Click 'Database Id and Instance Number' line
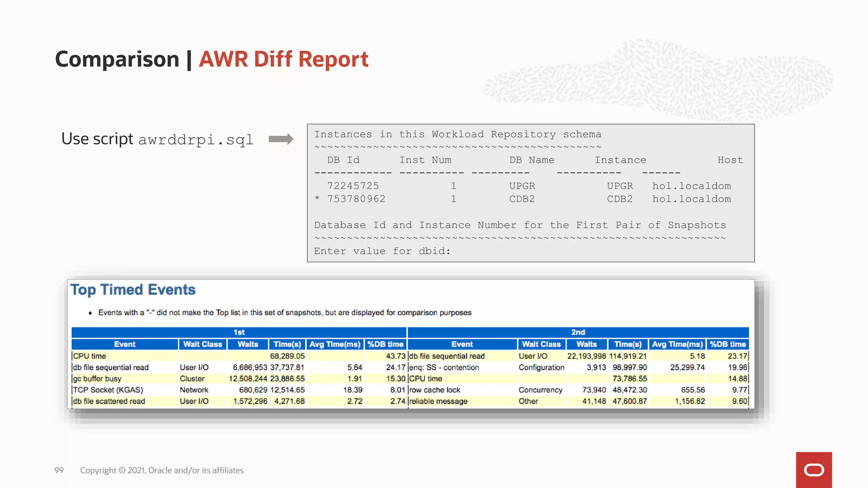 click(x=520, y=225)
